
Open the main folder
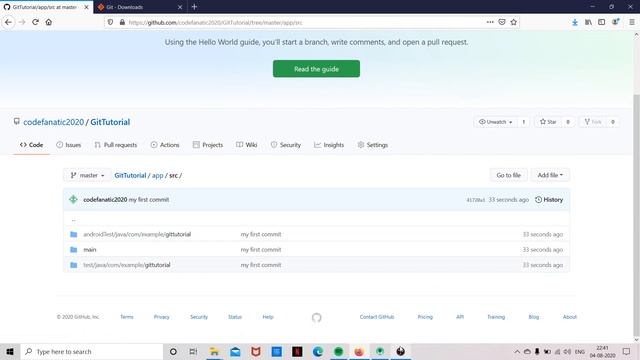pyautogui.click(x=90, y=250)
